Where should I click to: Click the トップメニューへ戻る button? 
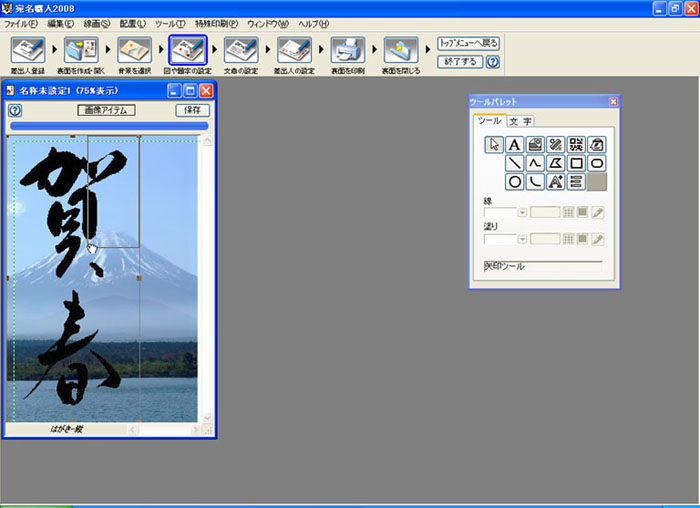tap(468, 44)
